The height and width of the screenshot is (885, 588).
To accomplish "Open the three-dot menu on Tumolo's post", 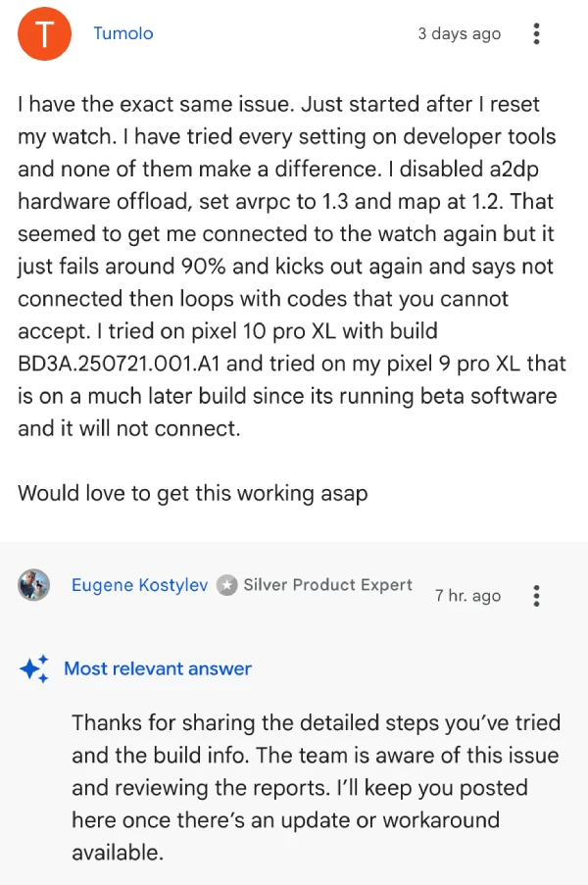I will 536,34.
